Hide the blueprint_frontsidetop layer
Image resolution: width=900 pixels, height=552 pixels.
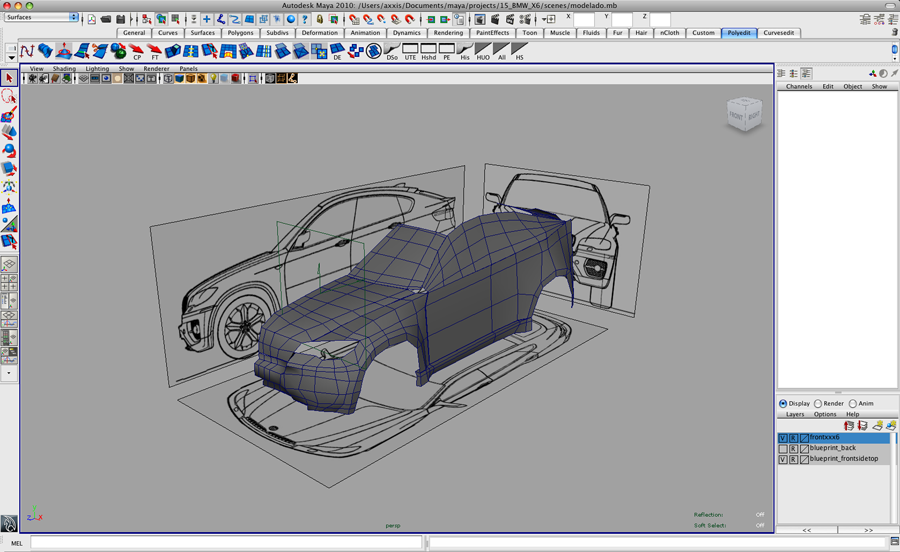[783, 459]
